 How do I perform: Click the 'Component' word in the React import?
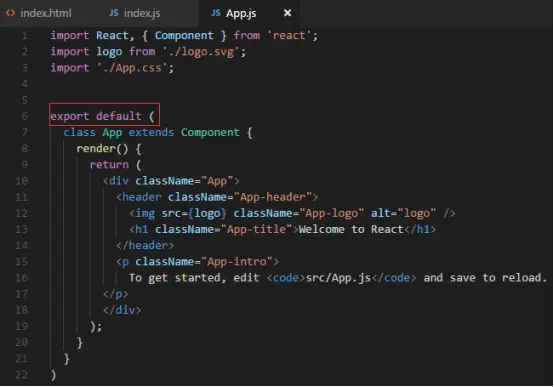[184, 36]
